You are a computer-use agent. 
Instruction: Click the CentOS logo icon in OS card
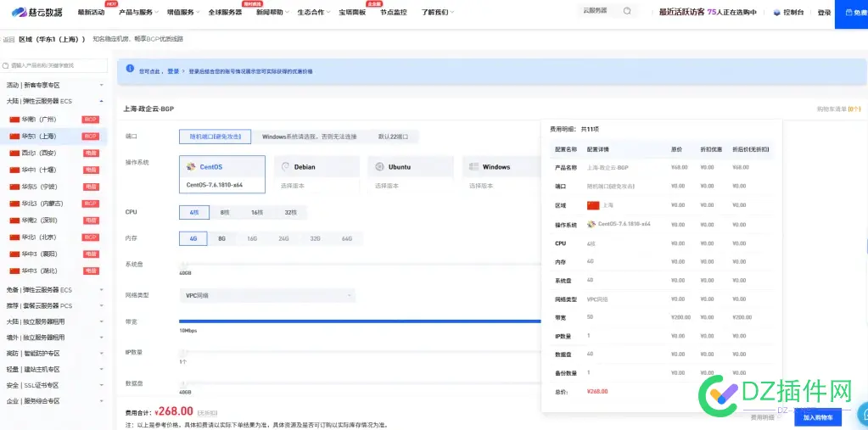point(191,166)
